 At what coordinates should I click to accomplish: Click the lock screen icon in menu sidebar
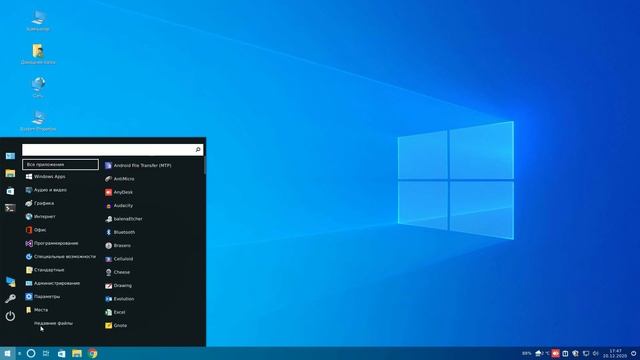click(10, 282)
